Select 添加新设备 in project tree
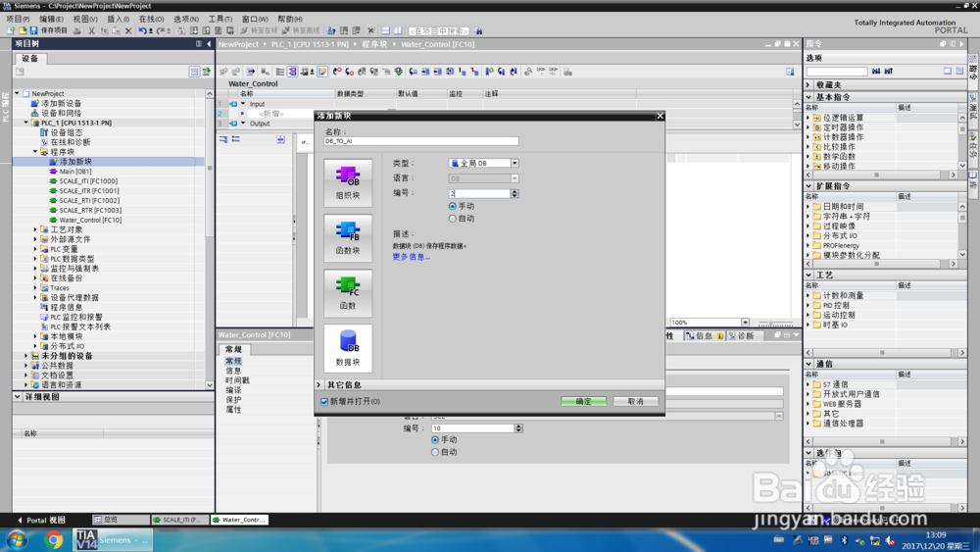The image size is (980, 552). (61, 104)
